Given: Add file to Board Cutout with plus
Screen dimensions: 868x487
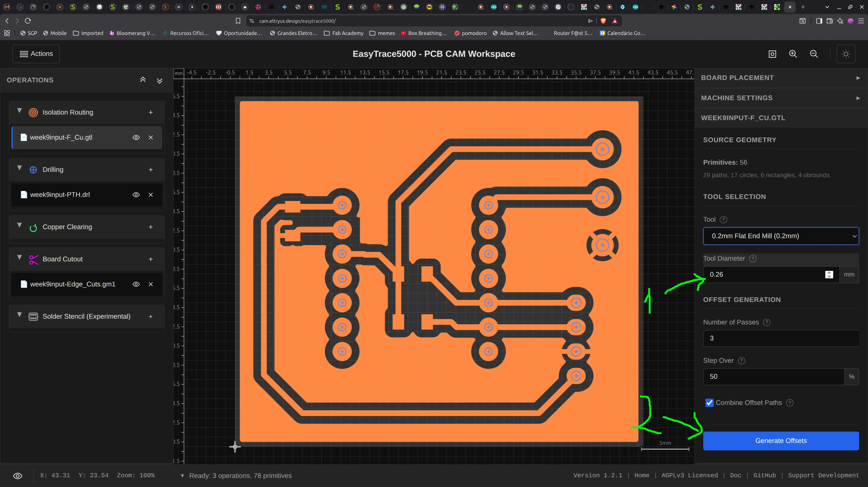Looking at the screenshot, I should click(151, 259).
